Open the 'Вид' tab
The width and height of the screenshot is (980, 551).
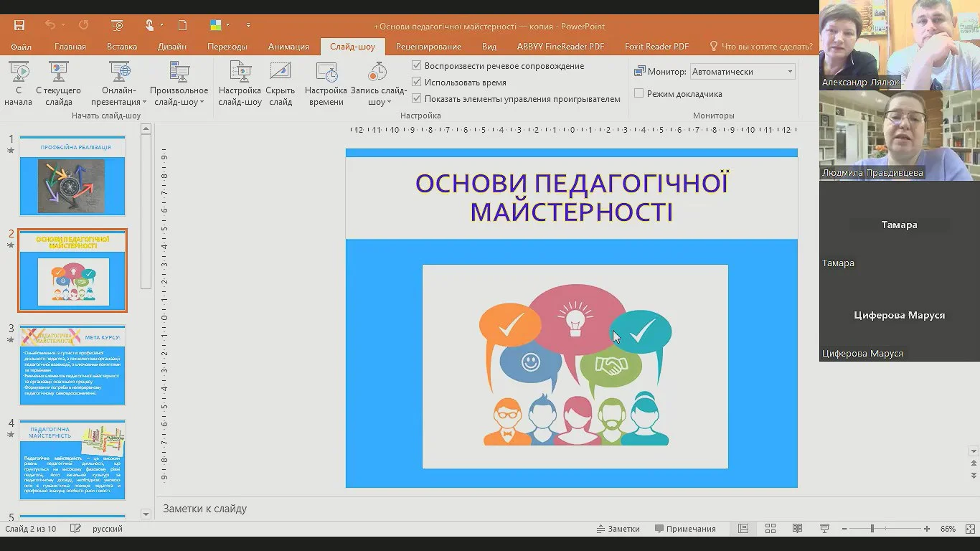click(x=489, y=46)
